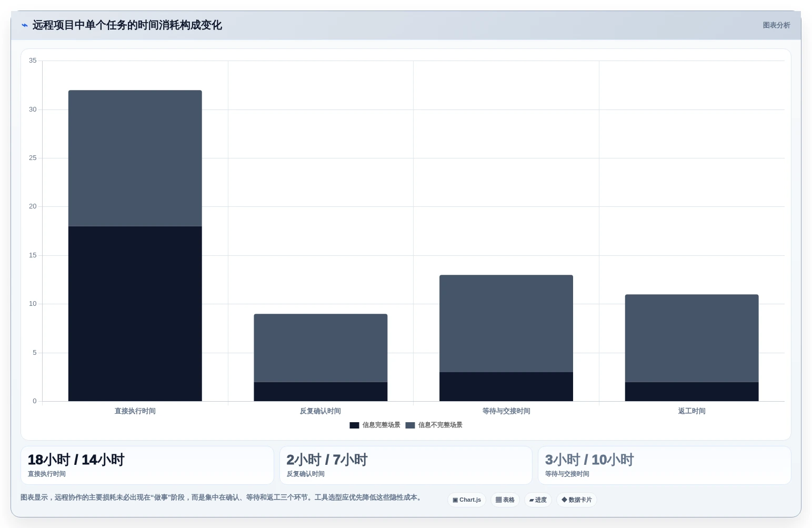Click the gray 信息不完整场景 legend color box
This screenshot has height=528, width=812.
(410, 425)
